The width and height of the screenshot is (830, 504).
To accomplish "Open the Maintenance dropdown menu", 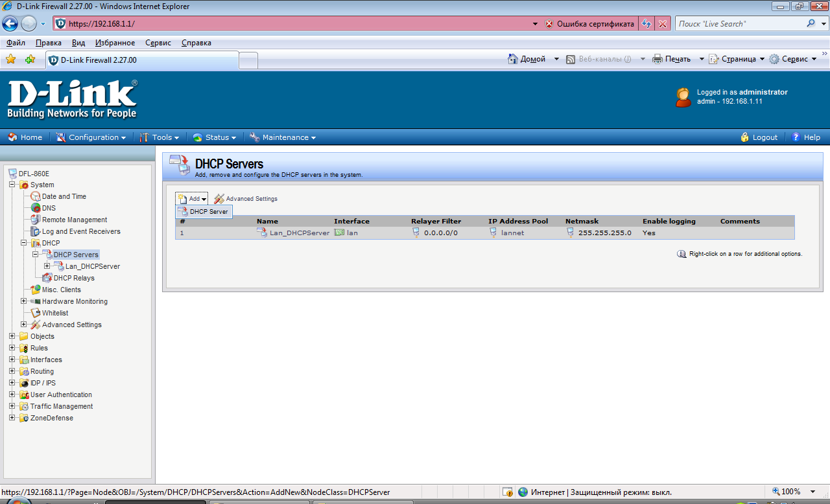I will (x=283, y=137).
